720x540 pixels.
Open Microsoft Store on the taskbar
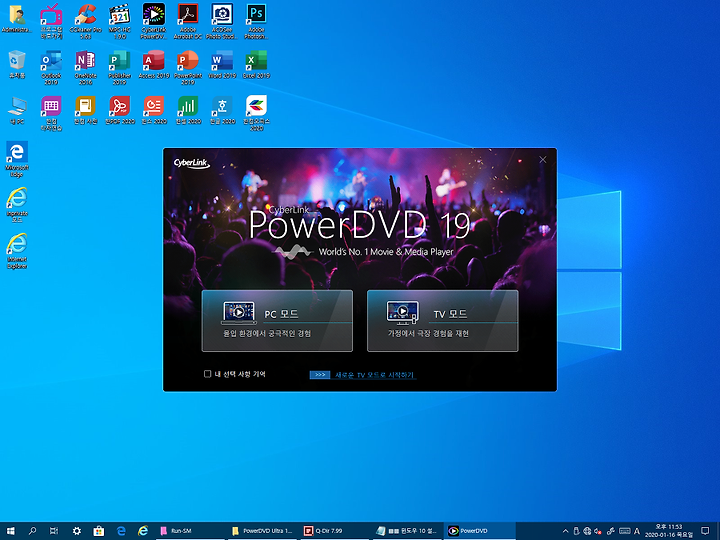[99, 531]
